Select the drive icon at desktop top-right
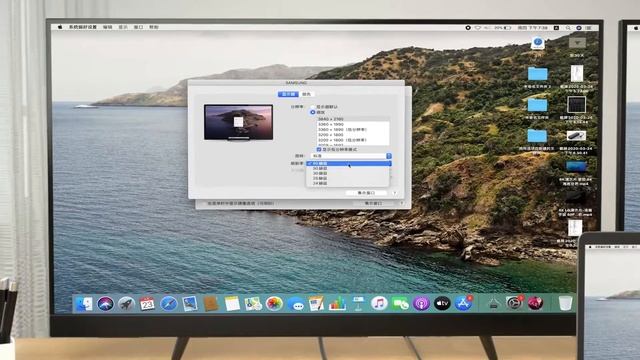640x360 pixels. 577,42
